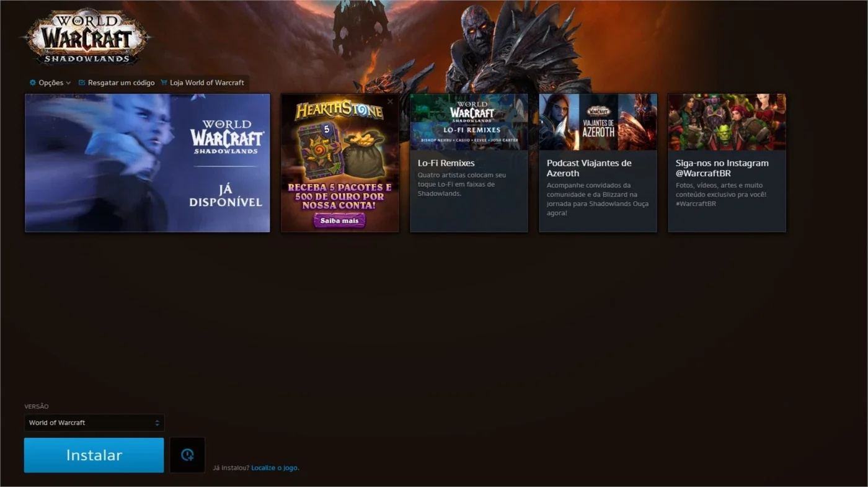Open the Lo-Fi Remixes card image
Screen dimensions: 868x487
[x=469, y=122]
